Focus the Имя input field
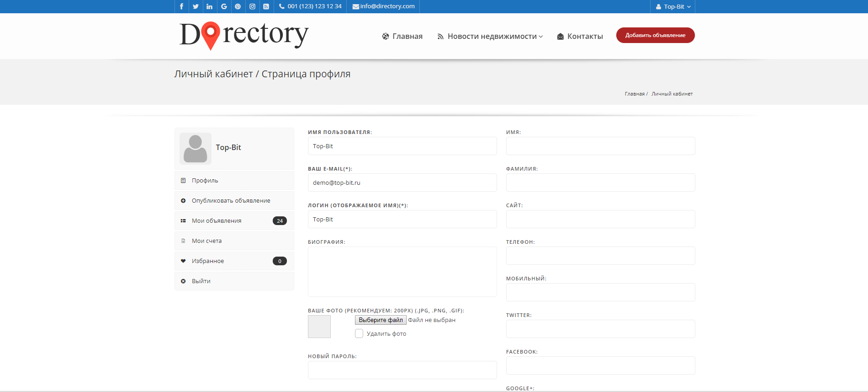868x392 pixels. coord(601,146)
